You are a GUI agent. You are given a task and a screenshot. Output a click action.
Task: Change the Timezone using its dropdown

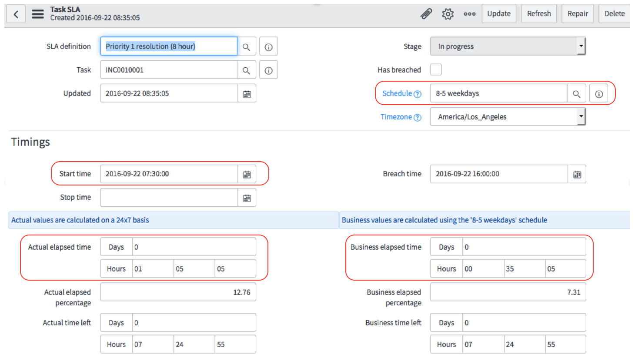[x=582, y=116]
